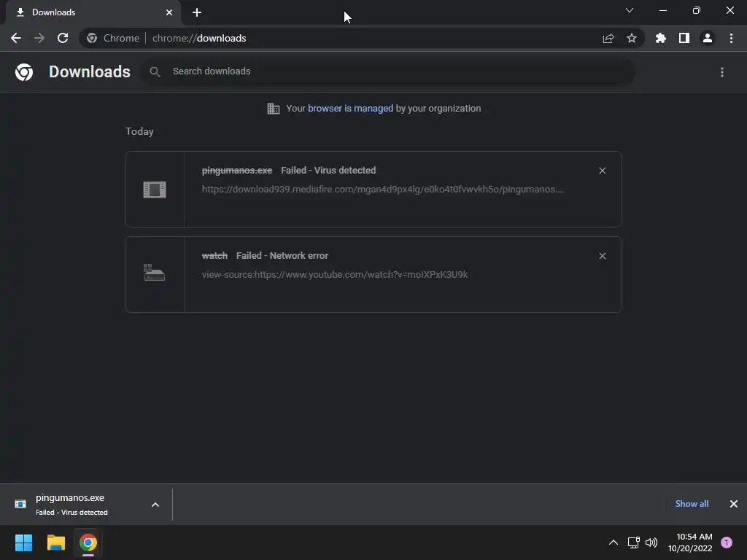Screen dimensions: 747x560
Task: Click the watch download file icon
Action: [155, 273]
